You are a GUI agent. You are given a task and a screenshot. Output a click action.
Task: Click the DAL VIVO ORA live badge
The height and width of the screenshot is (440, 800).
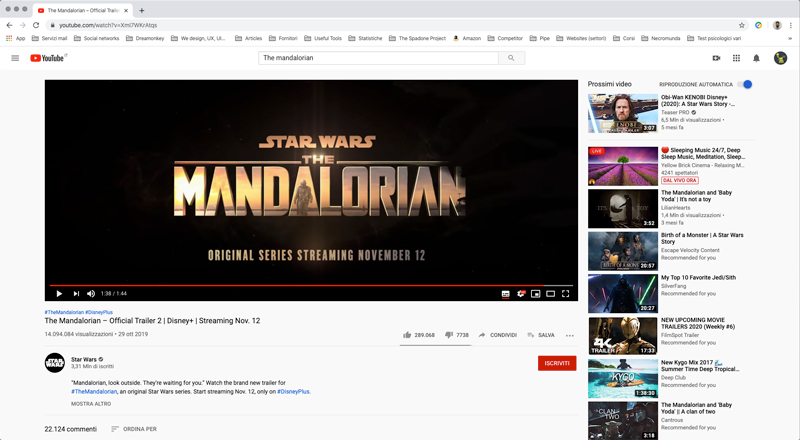680,180
